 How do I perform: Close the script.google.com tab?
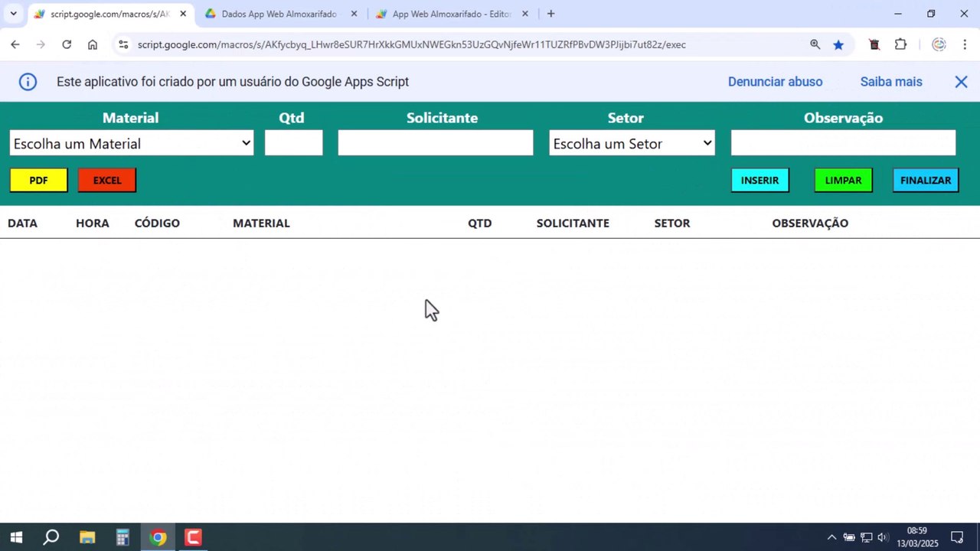(x=183, y=14)
